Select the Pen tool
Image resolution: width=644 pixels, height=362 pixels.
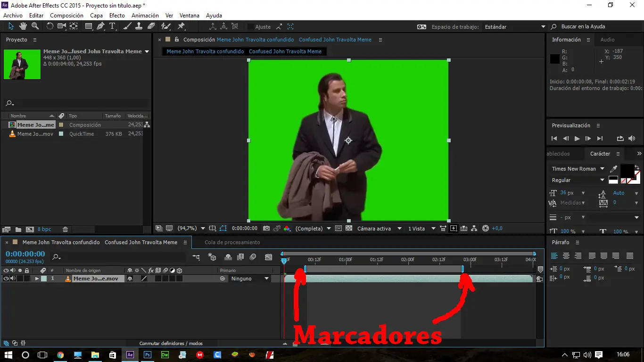pos(100,26)
